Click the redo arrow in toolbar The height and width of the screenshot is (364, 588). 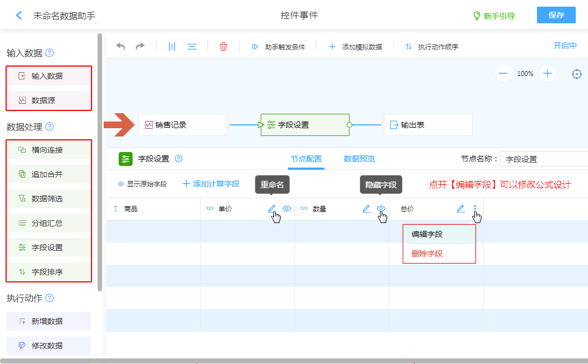[x=140, y=47]
